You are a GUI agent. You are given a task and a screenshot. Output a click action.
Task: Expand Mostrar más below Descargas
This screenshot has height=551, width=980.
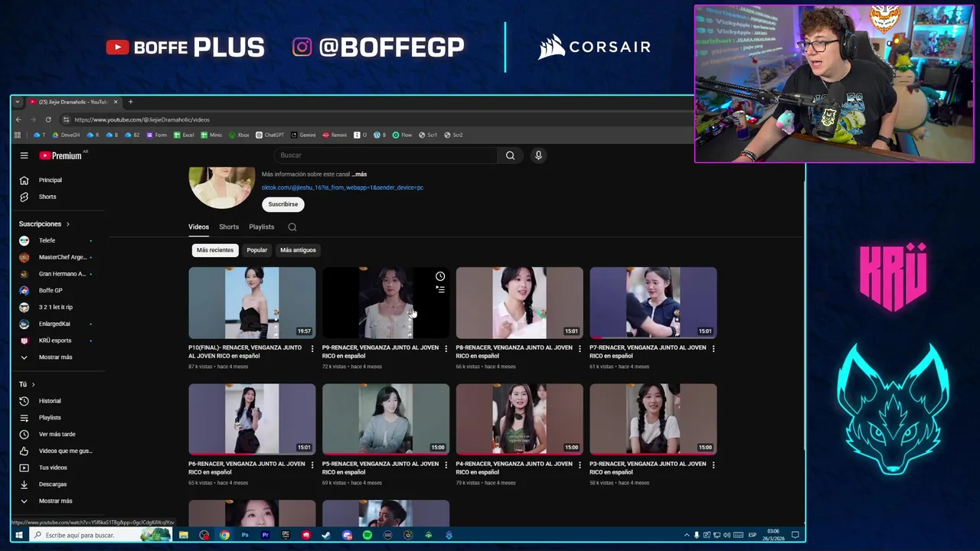click(x=47, y=501)
